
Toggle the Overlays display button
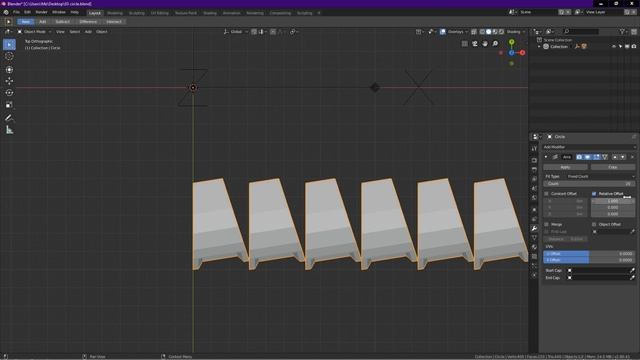[443, 31]
